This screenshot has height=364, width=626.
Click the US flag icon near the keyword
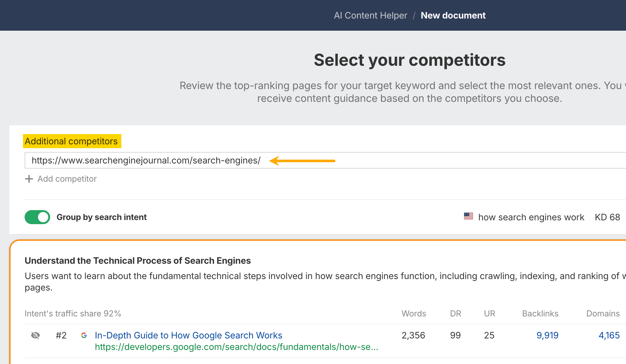pos(468,216)
